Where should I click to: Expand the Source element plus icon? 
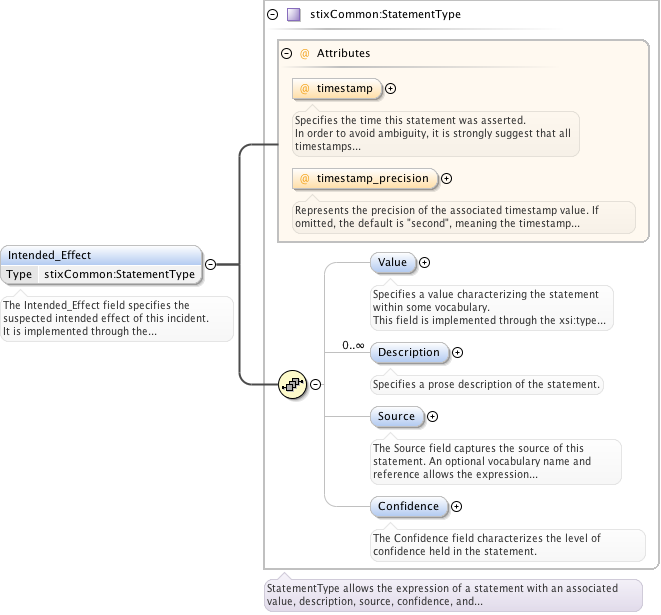[x=433, y=416]
